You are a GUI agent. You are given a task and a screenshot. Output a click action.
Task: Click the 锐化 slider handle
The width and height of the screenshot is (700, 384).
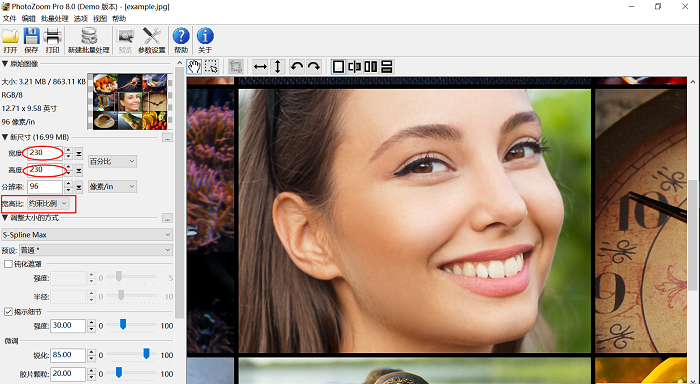click(x=146, y=354)
